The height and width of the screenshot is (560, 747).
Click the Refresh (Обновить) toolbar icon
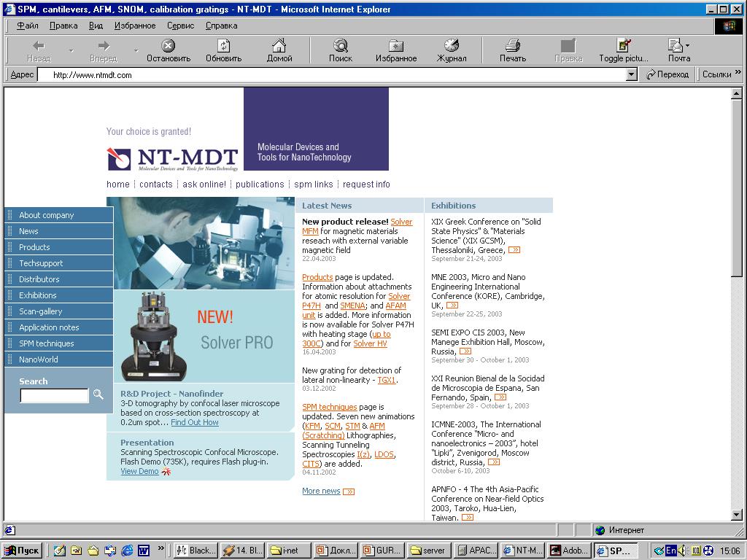(x=223, y=46)
